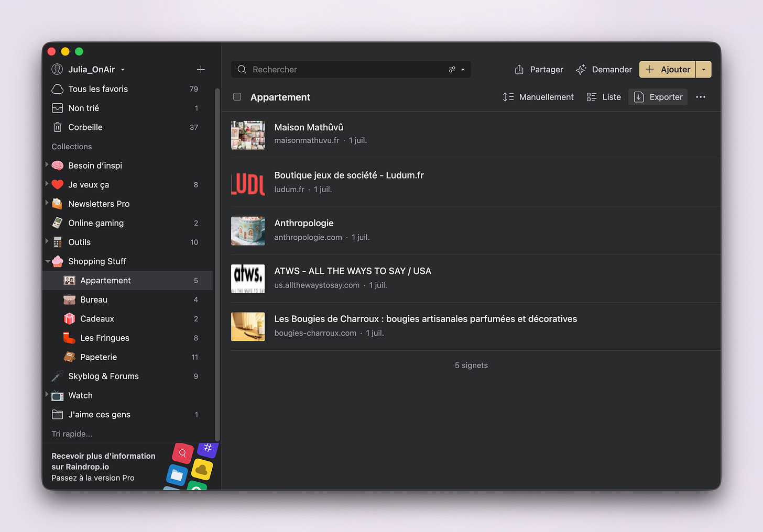763x532 pixels.
Task: Click the inbox icon for Non trié
Action: coord(58,108)
